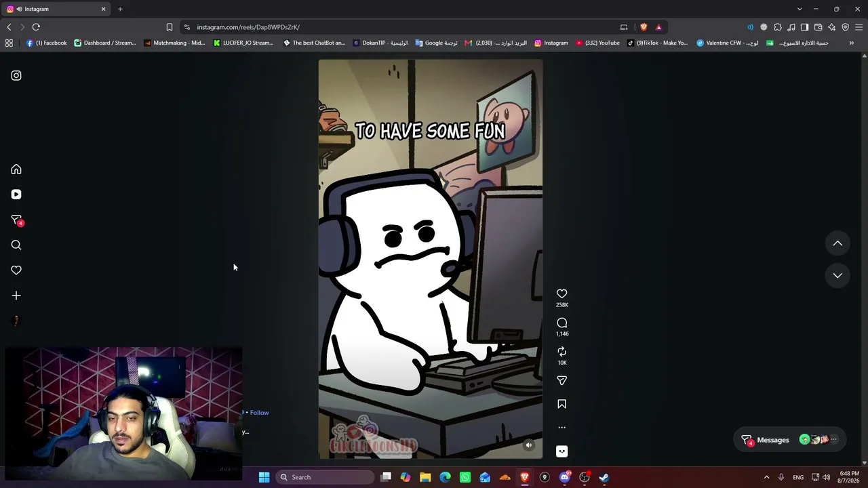Open the reel's audio thumbnail
Screen dimensions: 868x488
coord(561,451)
